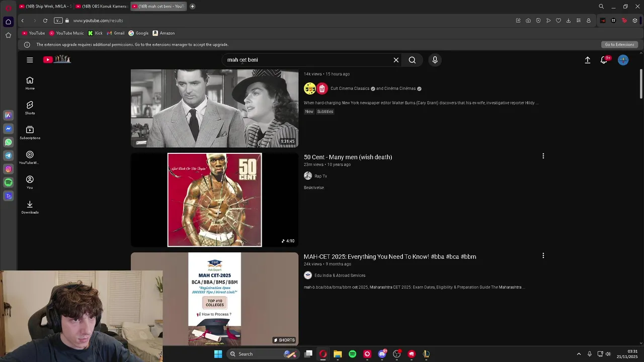
Task: Open Downloads in the YouTube sidebar
Action: tap(30, 207)
